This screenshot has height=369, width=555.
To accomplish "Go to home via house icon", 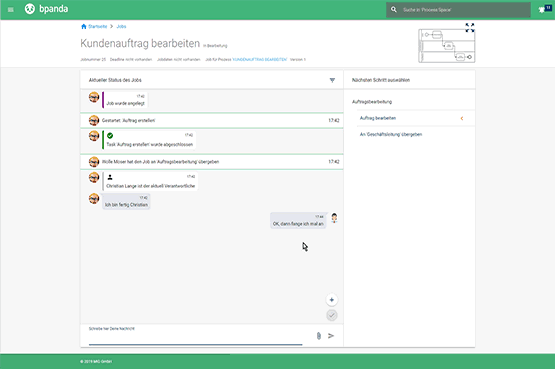I will 84,26.
